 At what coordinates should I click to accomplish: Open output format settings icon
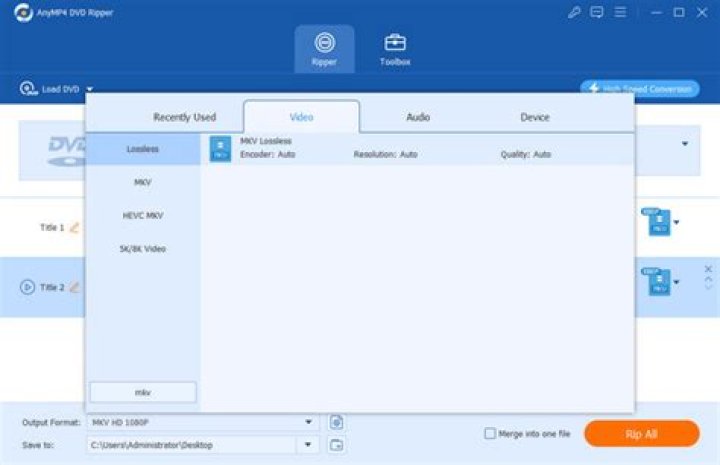coord(337,422)
